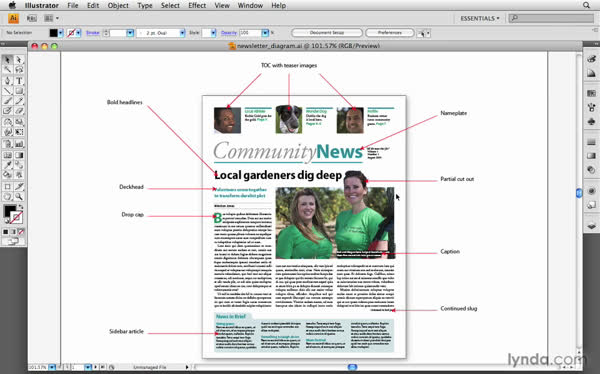This screenshot has width=600, height=374.
Task: Expand the Opacity value dropdown
Action: click(x=265, y=33)
